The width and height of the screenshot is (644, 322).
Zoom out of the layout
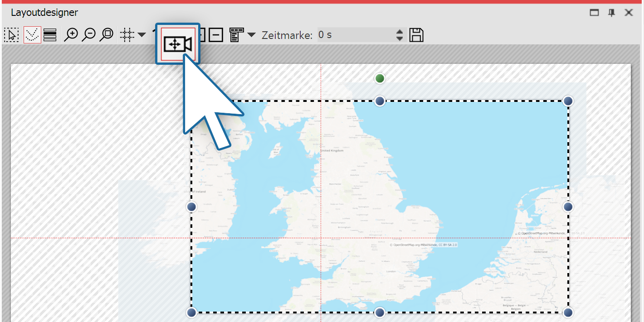click(90, 34)
